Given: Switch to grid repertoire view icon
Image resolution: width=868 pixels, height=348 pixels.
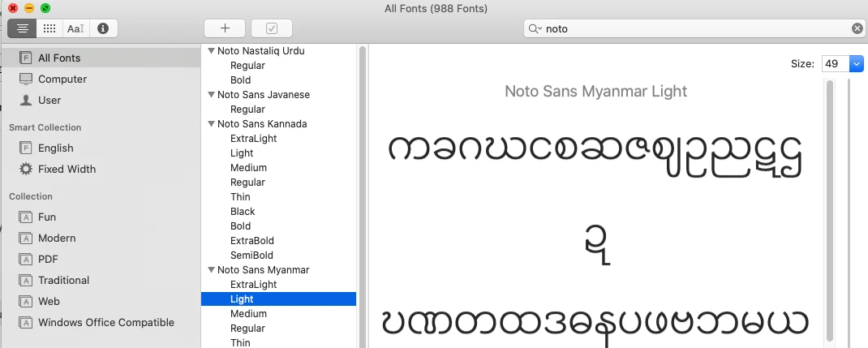Looking at the screenshot, I should 49,28.
